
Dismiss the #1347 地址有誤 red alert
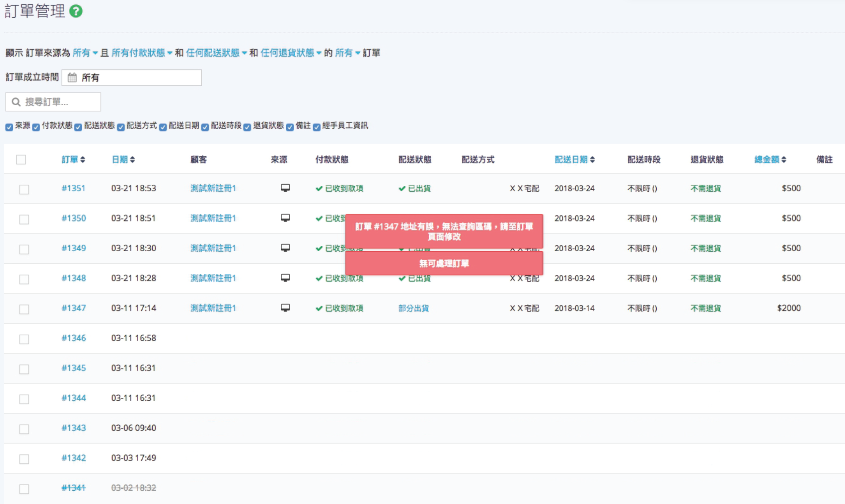pos(444,231)
